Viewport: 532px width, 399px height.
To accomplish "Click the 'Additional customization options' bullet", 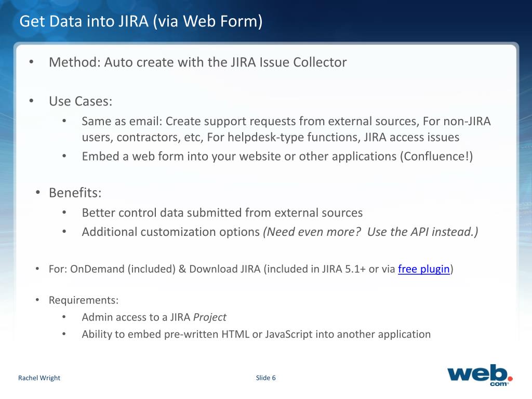I will click(280, 232).
